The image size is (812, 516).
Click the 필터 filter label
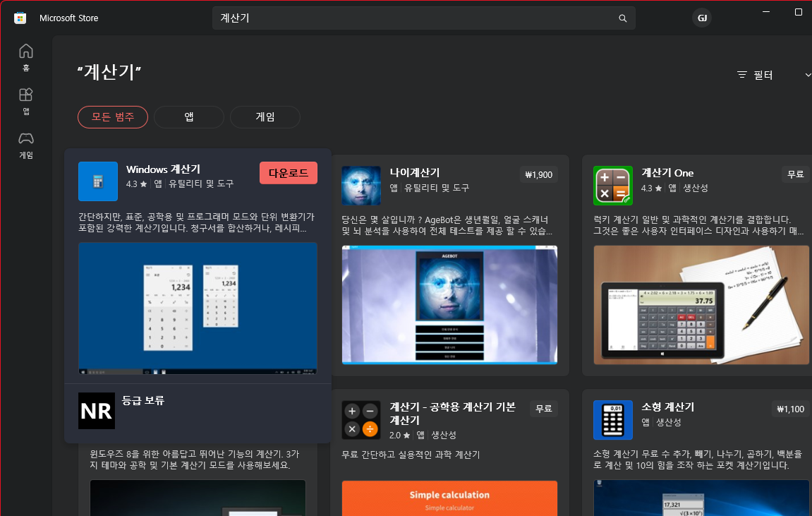point(763,75)
